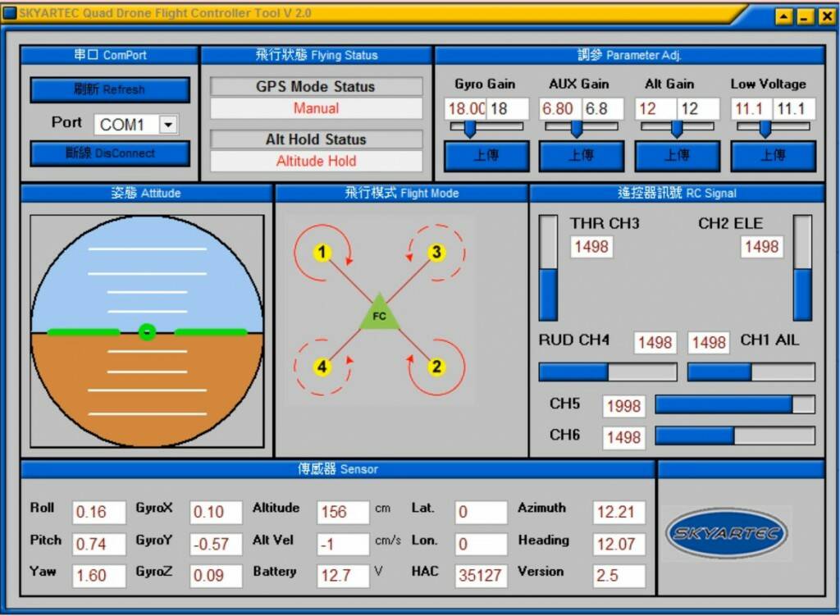The image size is (840, 616).
Task: Click the Roll value 0.16
Action: [x=99, y=512]
